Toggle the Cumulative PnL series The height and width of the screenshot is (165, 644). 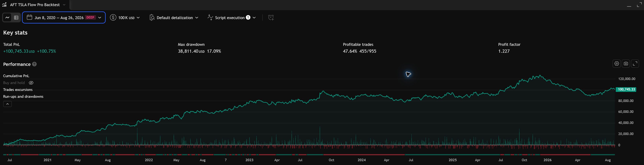click(x=16, y=76)
